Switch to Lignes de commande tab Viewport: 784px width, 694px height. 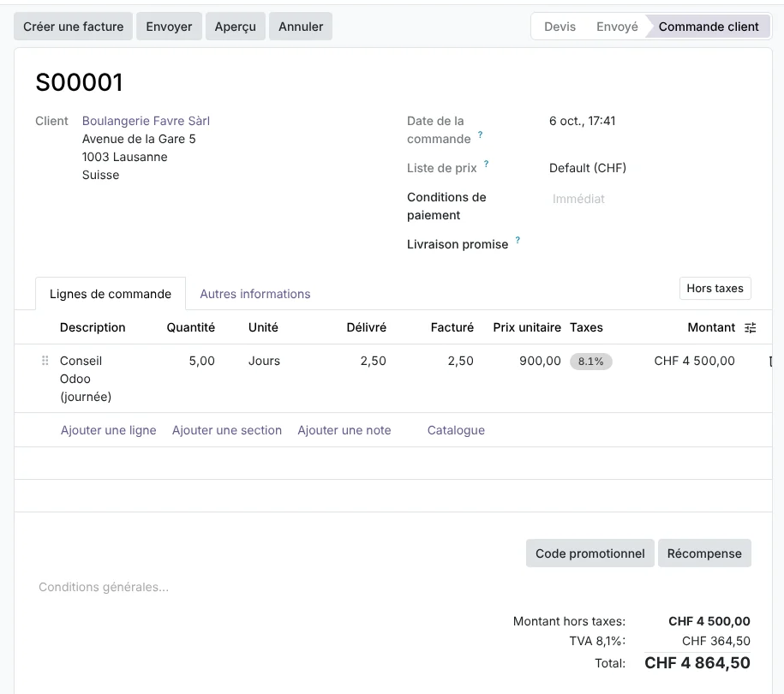pos(111,294)
